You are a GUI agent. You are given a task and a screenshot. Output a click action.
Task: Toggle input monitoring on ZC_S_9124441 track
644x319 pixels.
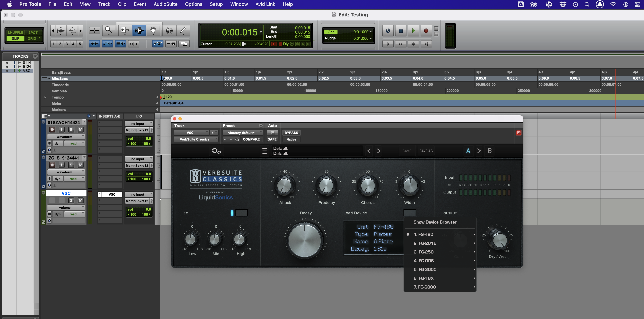[x=61, y=165]
